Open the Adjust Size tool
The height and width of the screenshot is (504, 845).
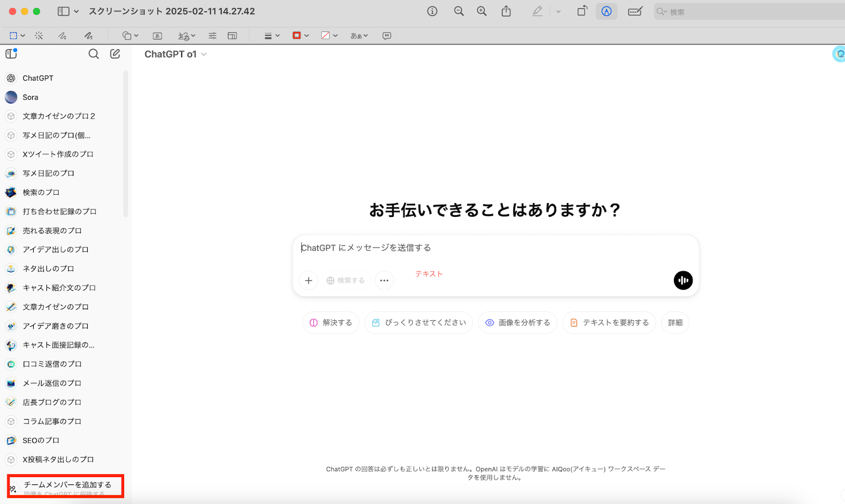click(232, 36)
